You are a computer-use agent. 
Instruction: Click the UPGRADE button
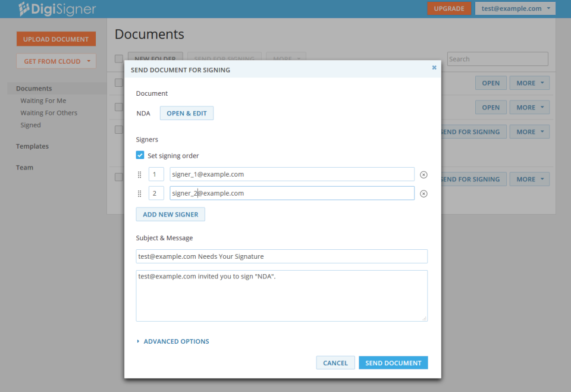[x=449, y=8]
